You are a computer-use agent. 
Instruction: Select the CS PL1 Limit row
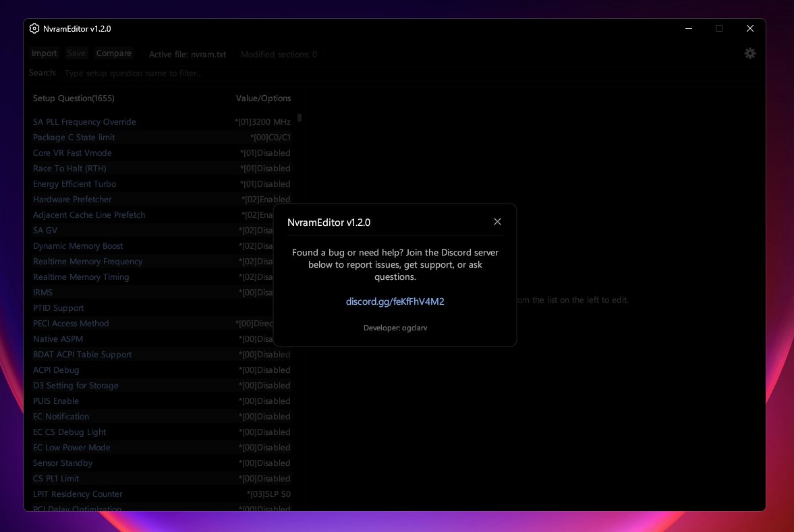[161, 479]
